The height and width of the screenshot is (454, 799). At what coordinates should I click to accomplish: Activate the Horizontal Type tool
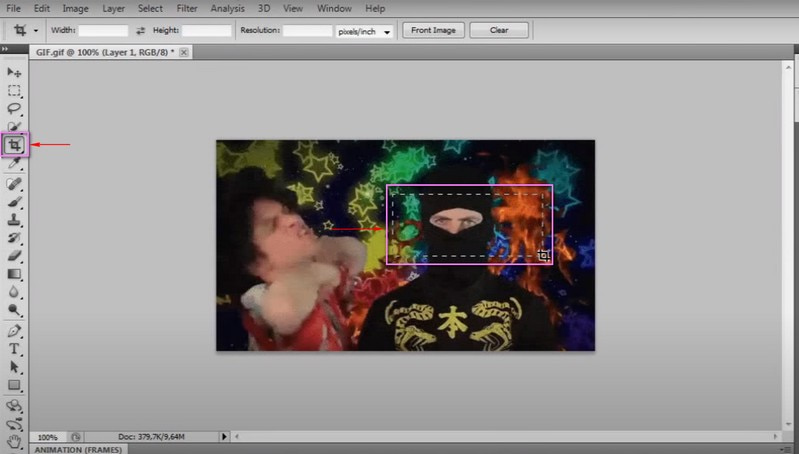coord(14,348)
